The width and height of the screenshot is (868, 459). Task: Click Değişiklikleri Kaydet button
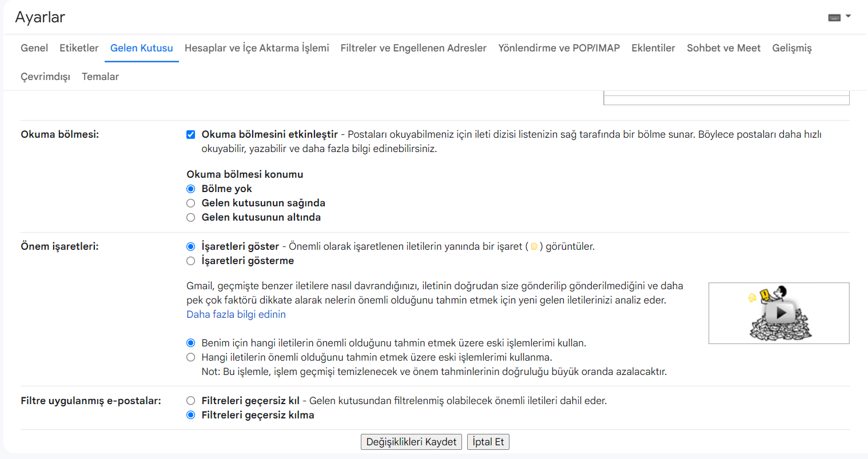click(x=411, y=442)
